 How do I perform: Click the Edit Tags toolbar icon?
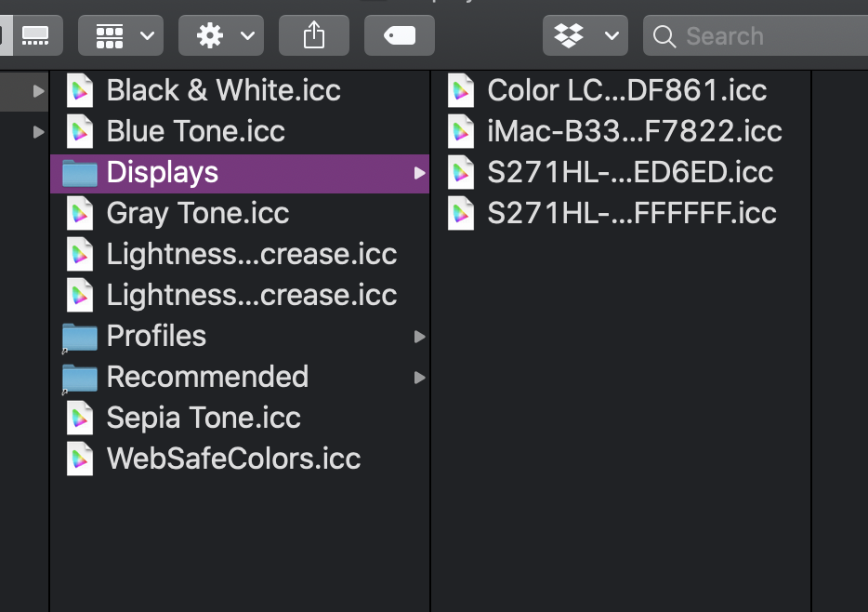coord(399,35)
